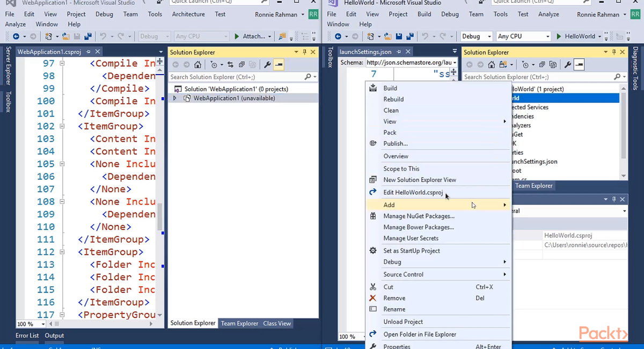The height and width of the screenshot is (349, 644).
Task: Open Diagnostic Tools side tab
Action: tap(635, 68)
